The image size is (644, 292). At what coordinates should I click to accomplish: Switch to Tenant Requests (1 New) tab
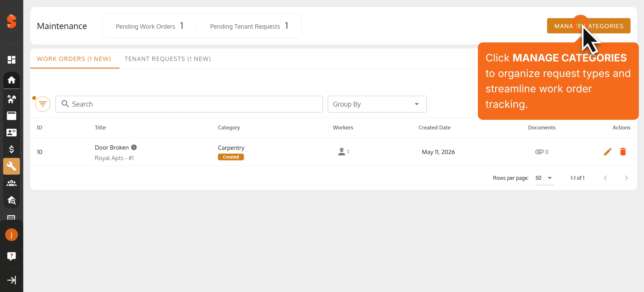[168, 59]
